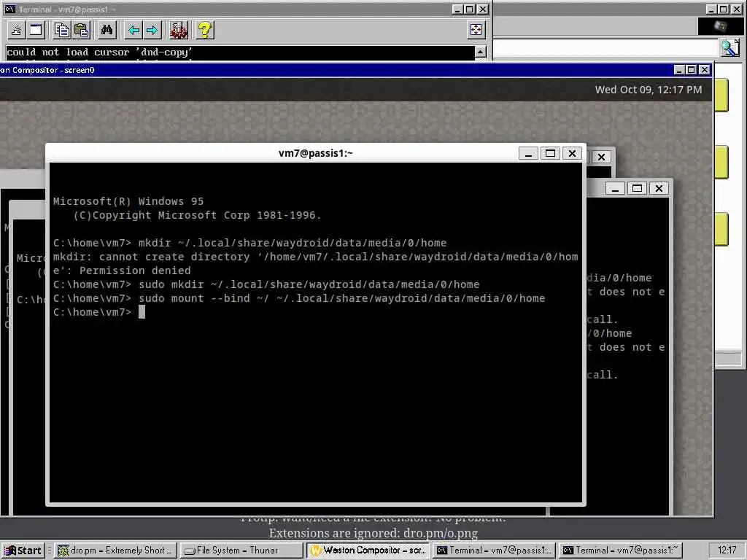
Task: Minimize the Weston Compositor window
Action: click(680, 70)
